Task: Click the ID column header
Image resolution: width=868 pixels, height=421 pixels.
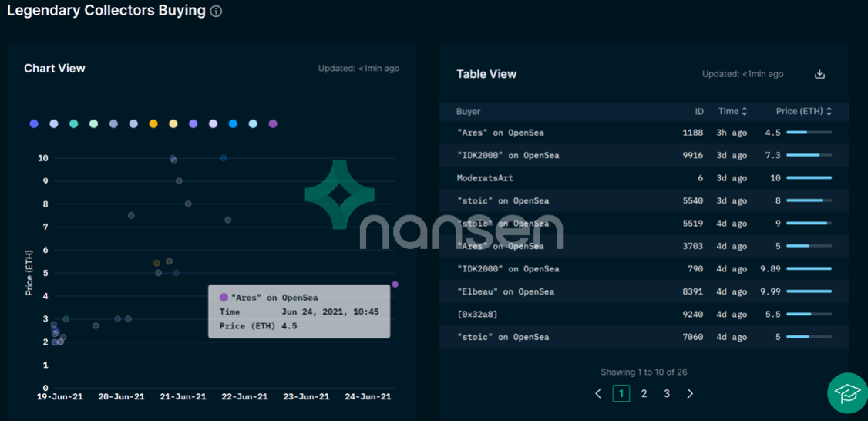Action: pyautogui.click(x=699, y=111)
